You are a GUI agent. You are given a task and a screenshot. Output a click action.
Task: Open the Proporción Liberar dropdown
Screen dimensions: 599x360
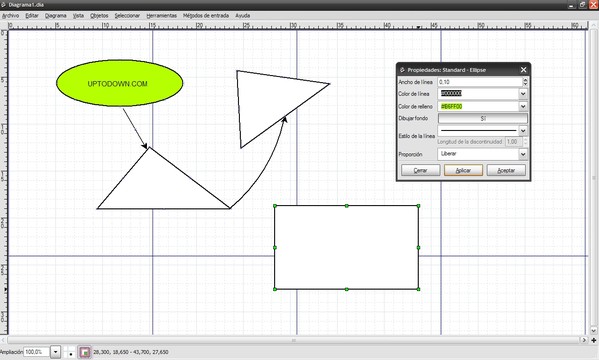(523, 154)
